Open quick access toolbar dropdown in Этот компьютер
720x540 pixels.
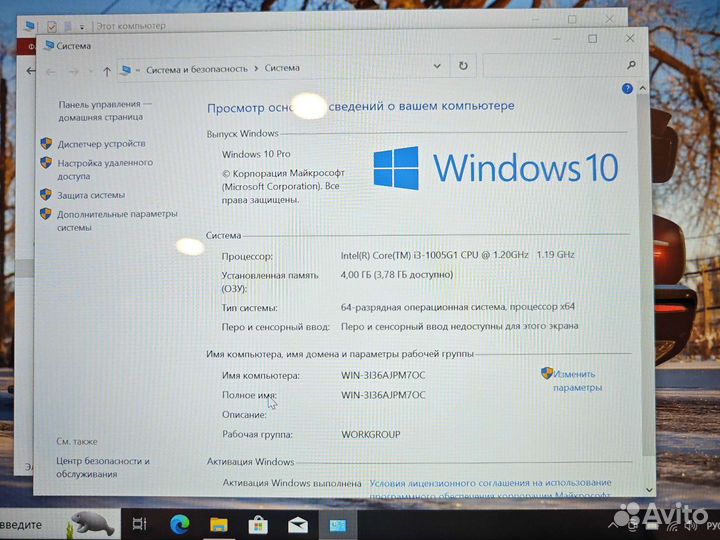(x=82, y=27)
